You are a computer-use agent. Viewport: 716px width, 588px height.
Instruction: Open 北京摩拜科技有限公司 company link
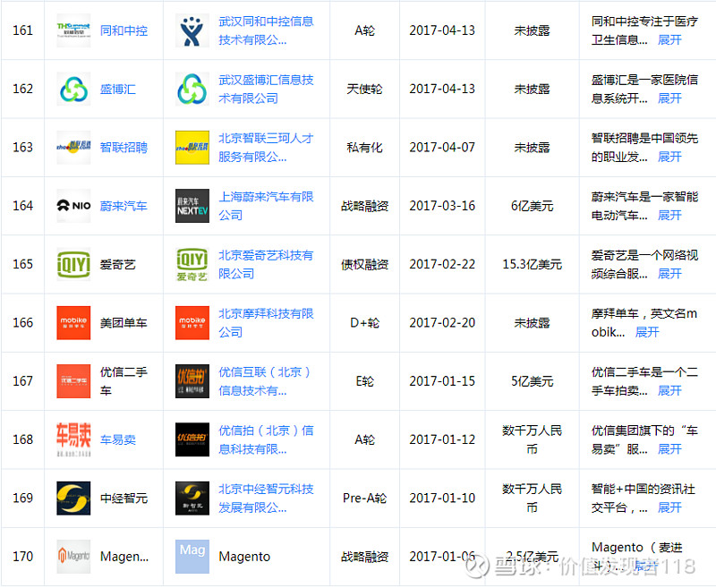[266, 323]
